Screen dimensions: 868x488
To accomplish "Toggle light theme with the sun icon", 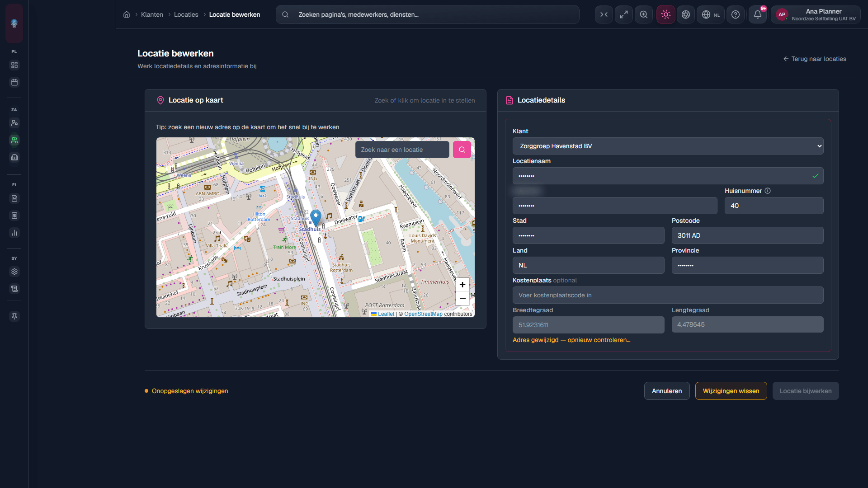I will (x=666, y=14).
